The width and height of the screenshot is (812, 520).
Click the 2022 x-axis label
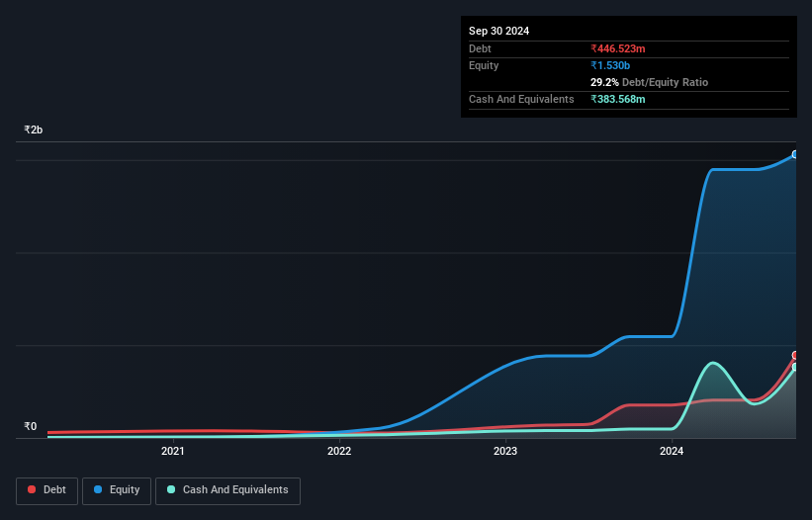tap(339, 451)
